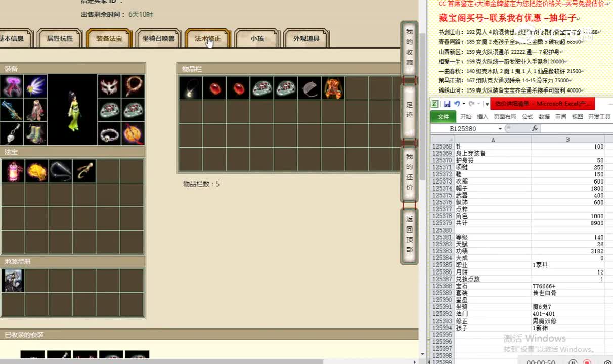
Task: Click the skull pendant equipment icon
Action: point(12,133)
